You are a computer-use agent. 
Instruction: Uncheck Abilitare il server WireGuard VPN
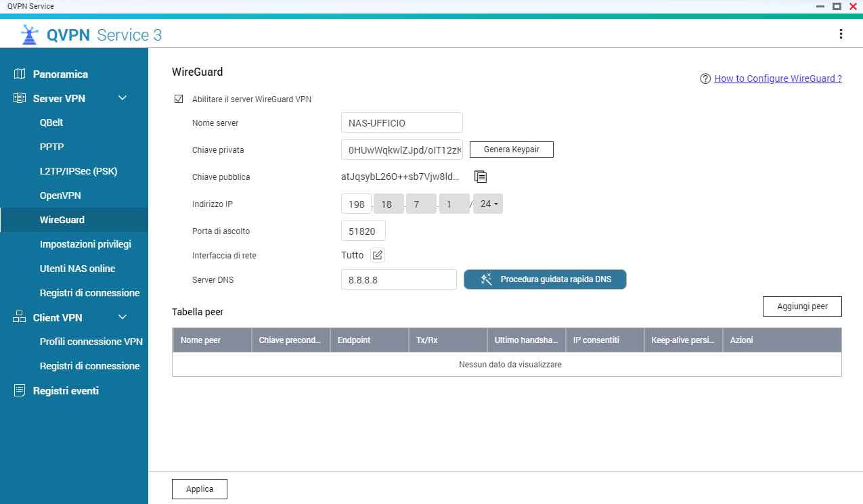[x=179, y=99]
